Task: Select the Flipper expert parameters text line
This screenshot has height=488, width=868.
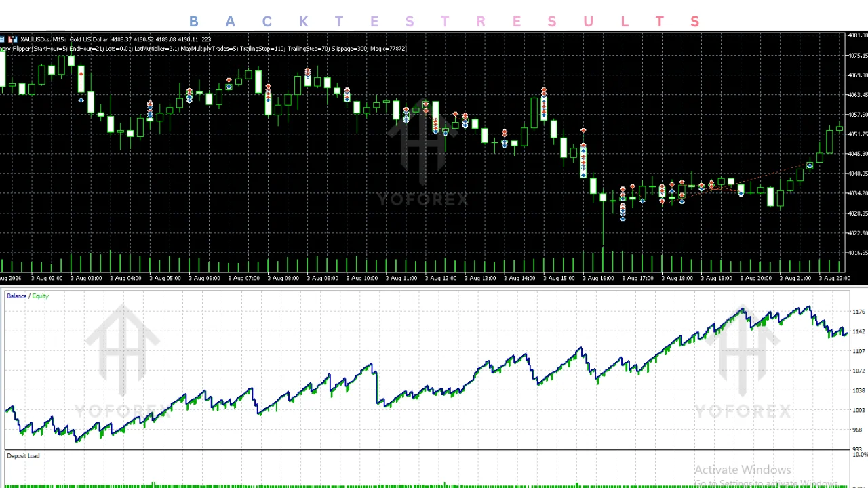Action: pyautogui.click(x=203, y=49)
